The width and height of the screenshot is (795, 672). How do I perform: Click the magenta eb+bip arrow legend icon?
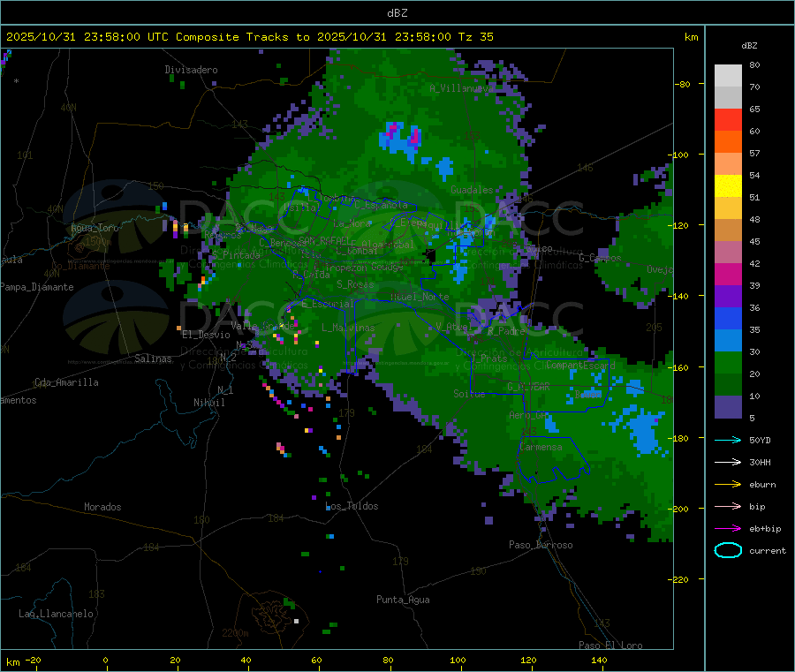pos(728,529)
